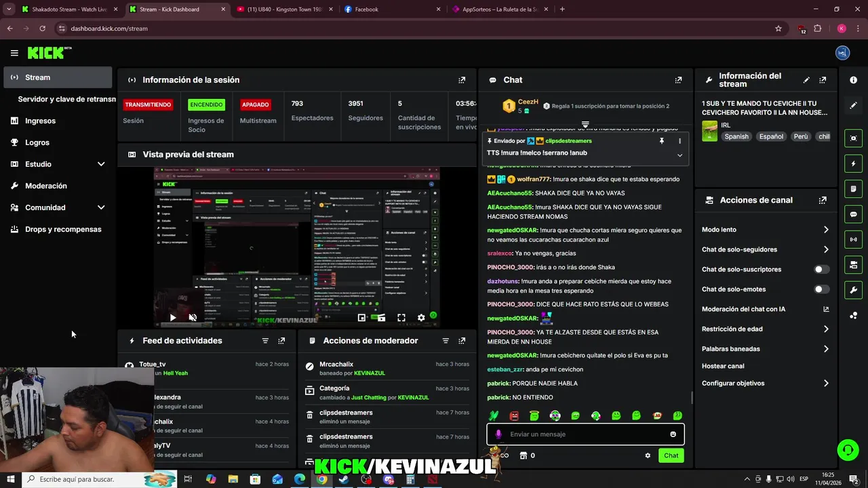
Task: Toggle the wrench widget in right sidebar
Action: pyautogui.click(x=853, y=290)
